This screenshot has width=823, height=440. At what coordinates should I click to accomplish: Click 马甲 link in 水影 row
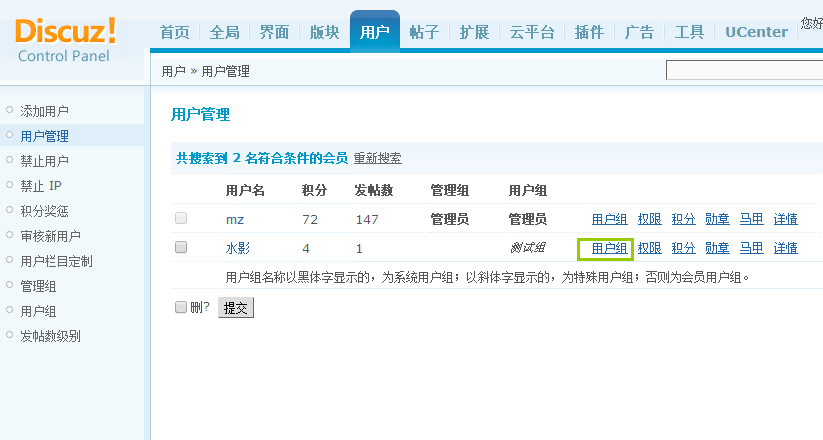(x=752, y=248)
